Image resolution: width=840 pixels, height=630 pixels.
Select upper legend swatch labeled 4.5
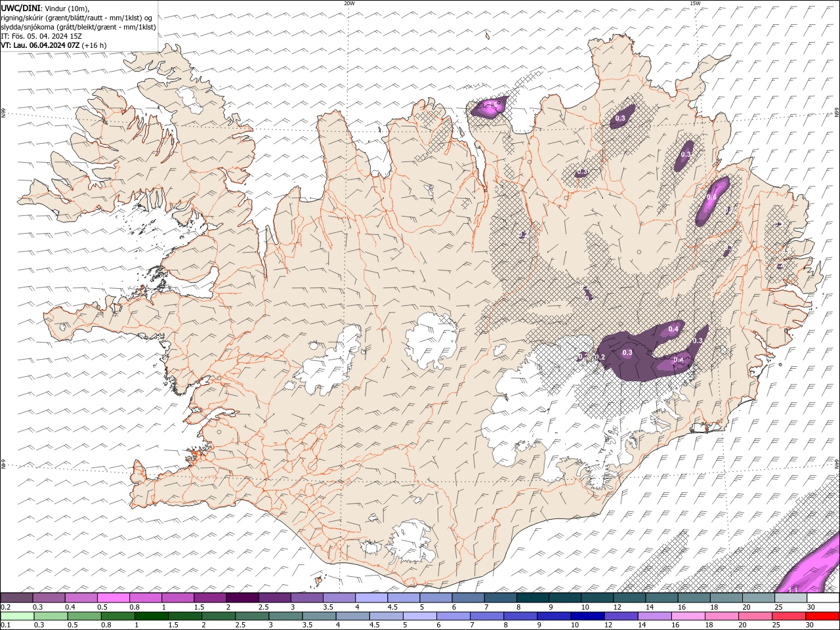coord(403,598)
